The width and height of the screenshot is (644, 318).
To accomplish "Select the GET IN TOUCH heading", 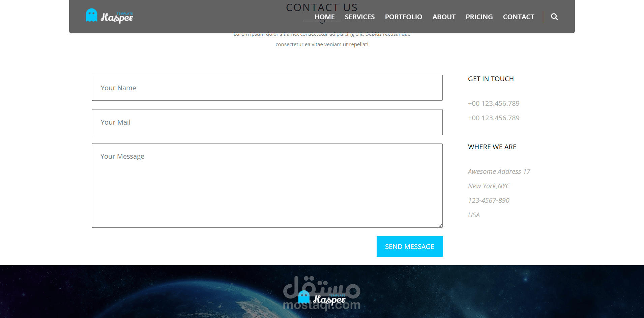I will (x=491, y=79).
